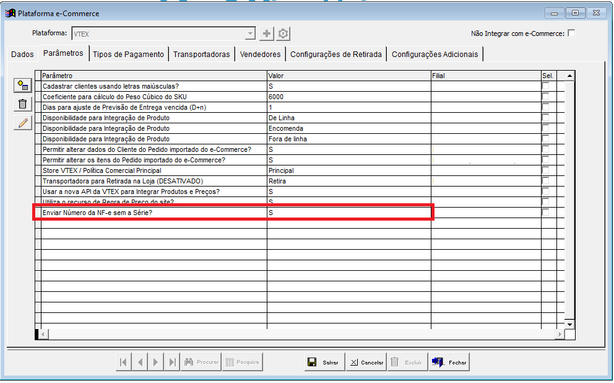Viewport: 614px width, 383px height.
Task: Go to last record navigation button
Action: (172, 362)
